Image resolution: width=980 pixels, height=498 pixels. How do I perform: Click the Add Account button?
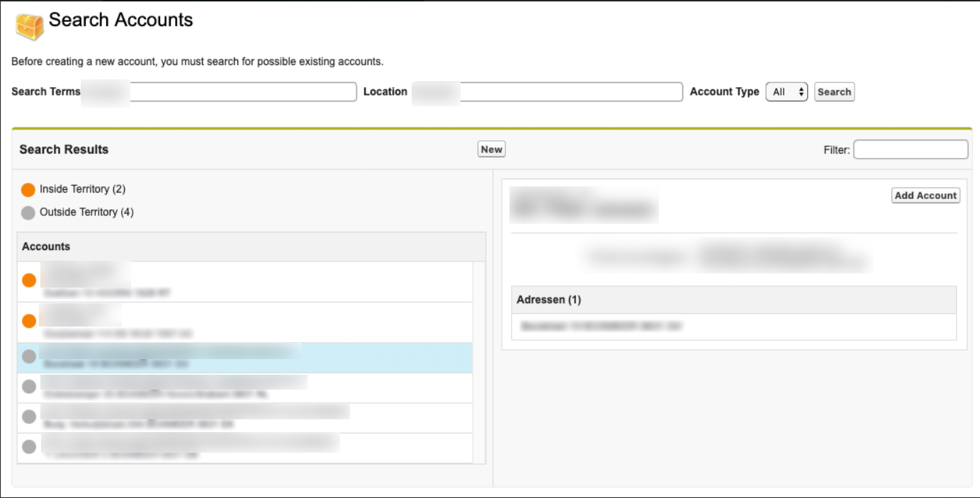pos(925,196)
